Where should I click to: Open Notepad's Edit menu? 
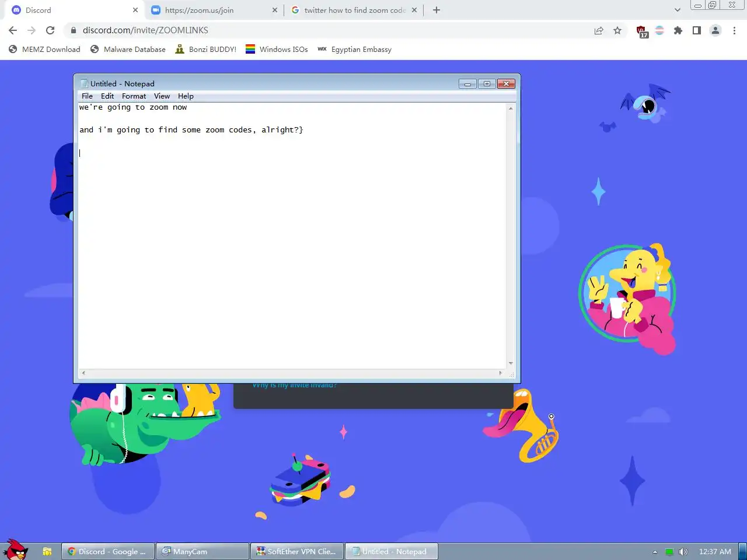tap(107, 96)
